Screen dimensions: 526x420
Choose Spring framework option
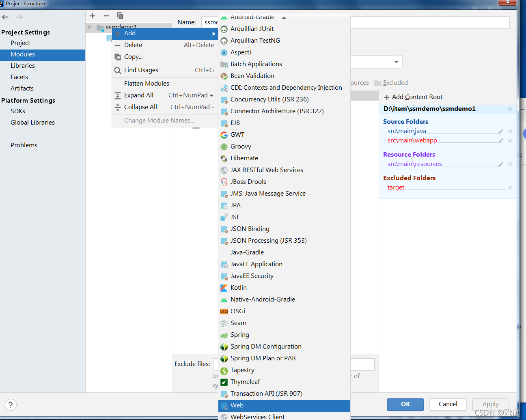tap(284, 335)
